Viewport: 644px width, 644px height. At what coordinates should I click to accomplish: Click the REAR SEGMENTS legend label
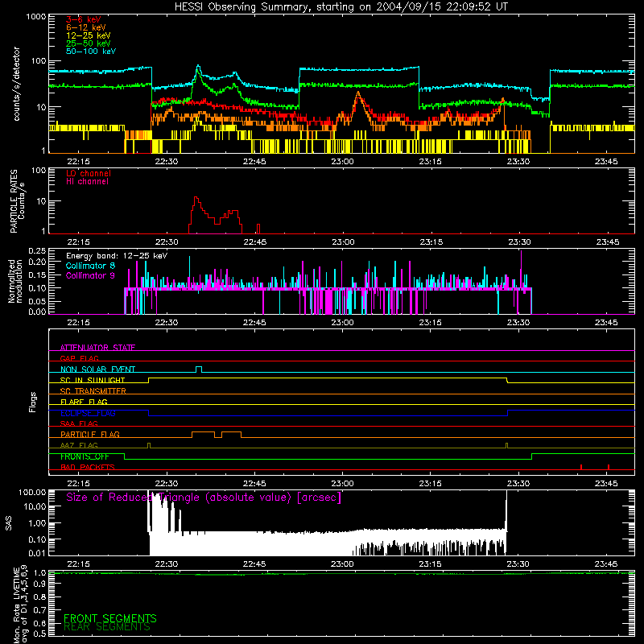point(107,627)
